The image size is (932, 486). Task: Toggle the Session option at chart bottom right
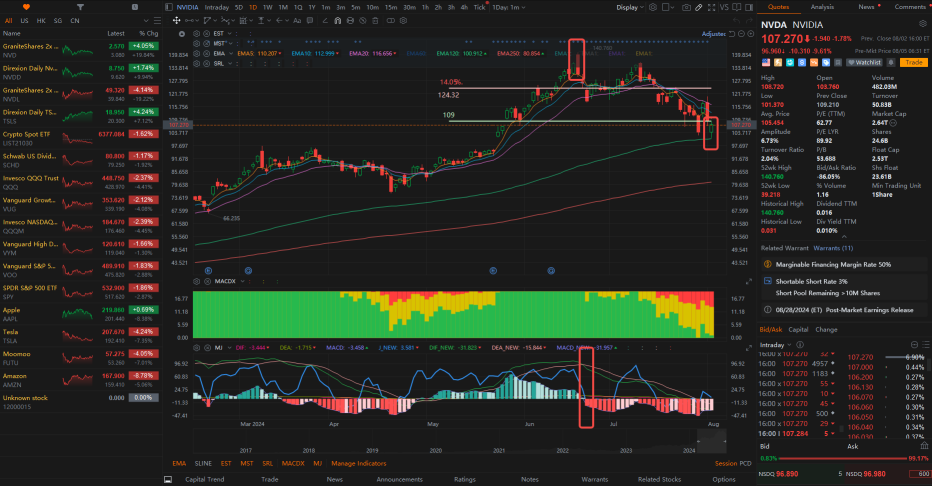[x=726, y=463]
